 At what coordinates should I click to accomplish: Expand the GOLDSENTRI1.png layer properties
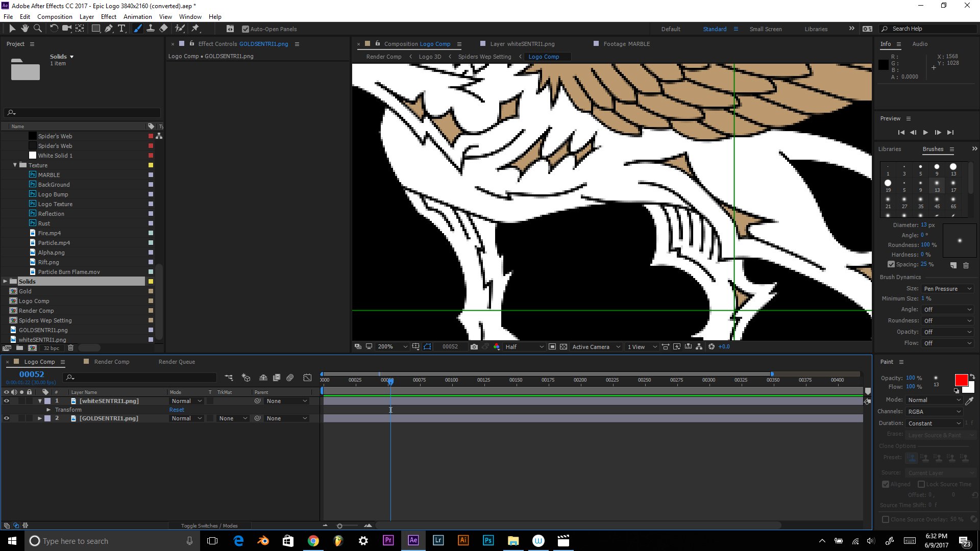(x=40, y=418)
